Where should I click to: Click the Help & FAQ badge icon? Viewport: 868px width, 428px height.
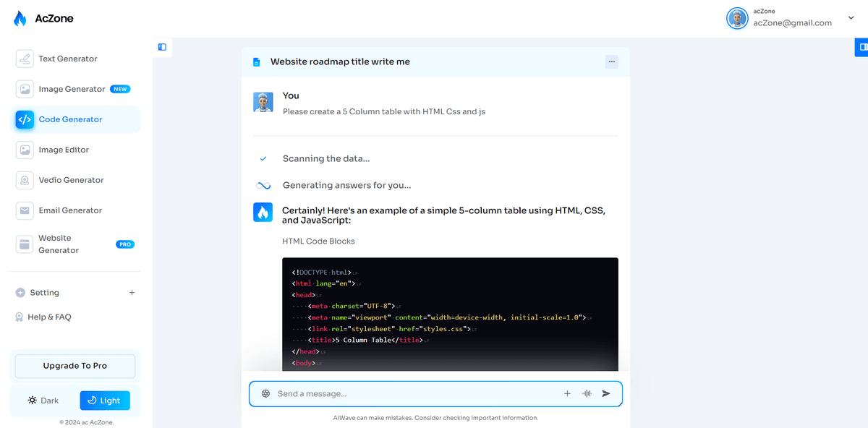coord(20,317)
